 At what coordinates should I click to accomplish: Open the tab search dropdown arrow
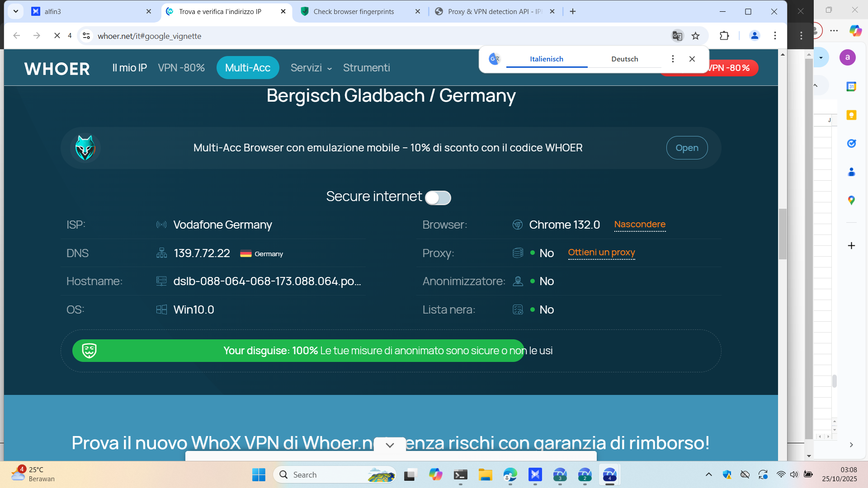(16, 11)
